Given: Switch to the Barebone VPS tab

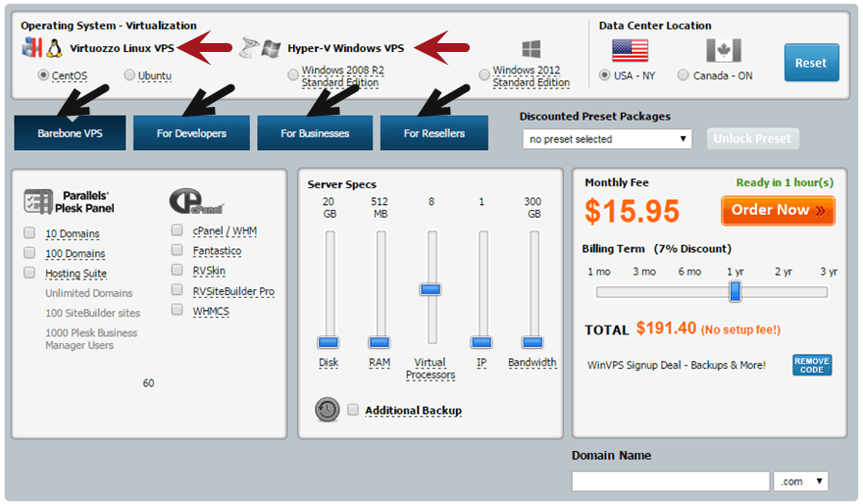Looking at the screenshot, I should 70,133.
